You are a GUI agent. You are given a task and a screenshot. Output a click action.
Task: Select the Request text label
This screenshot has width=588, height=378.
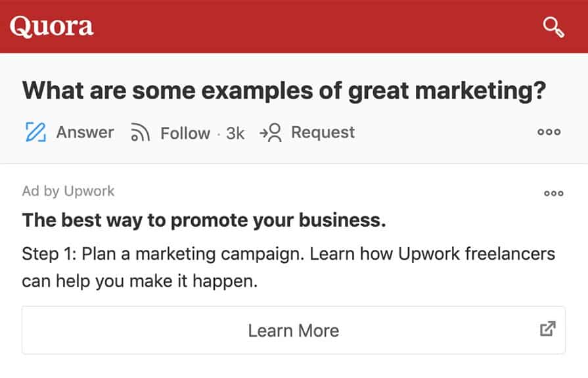(x=323, y=132)
